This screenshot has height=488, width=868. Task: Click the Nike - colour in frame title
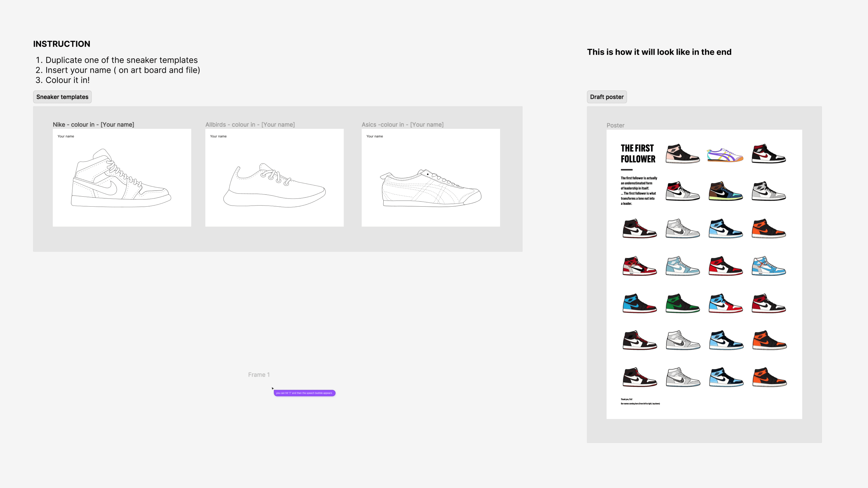pos(93,125)
